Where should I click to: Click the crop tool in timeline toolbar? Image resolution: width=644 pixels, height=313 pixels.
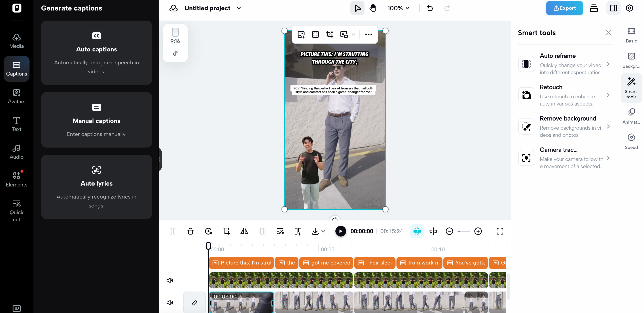[226, 231]
